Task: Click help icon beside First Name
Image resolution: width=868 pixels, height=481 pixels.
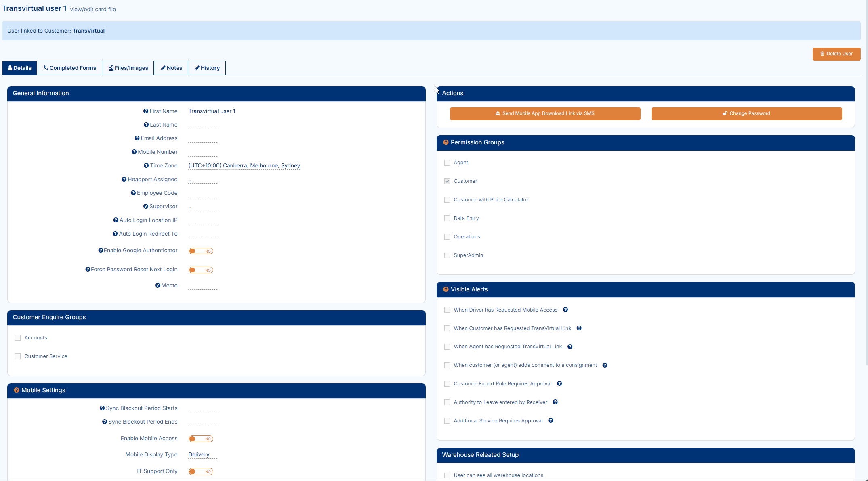Action: point(146,111)
